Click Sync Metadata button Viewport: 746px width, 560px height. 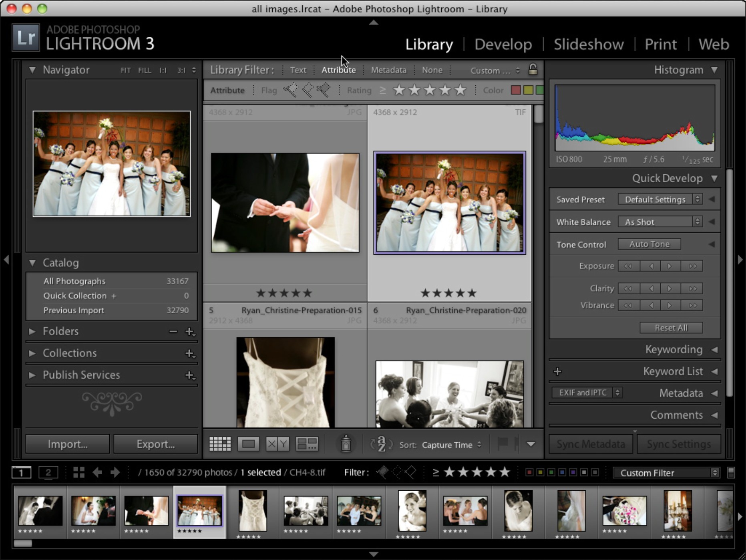coord(591,444)
